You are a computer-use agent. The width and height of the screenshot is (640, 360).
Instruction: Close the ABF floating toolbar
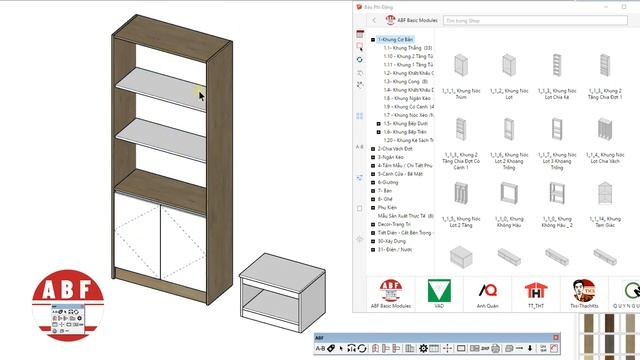pyautogui.click(x=556, y=338)
